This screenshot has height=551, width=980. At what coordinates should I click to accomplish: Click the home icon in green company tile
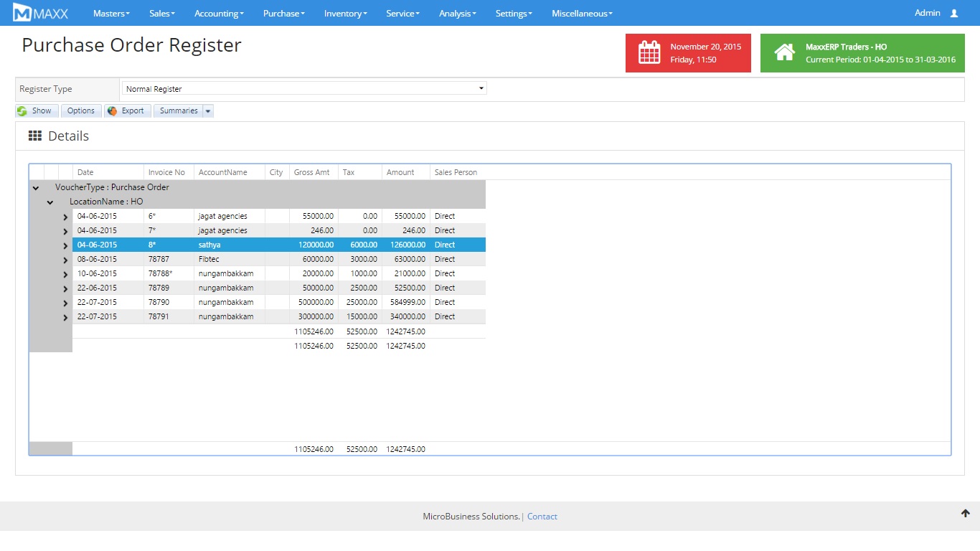point(784,53)
